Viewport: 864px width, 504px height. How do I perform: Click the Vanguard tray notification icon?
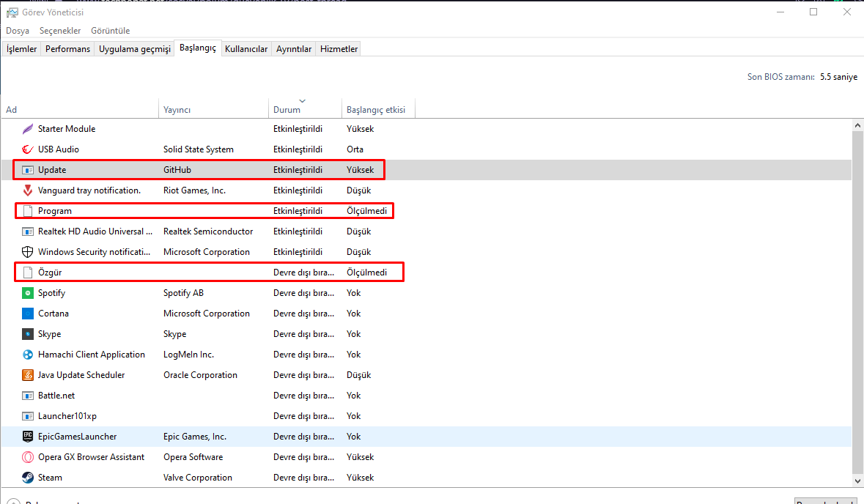click(28, 190)
